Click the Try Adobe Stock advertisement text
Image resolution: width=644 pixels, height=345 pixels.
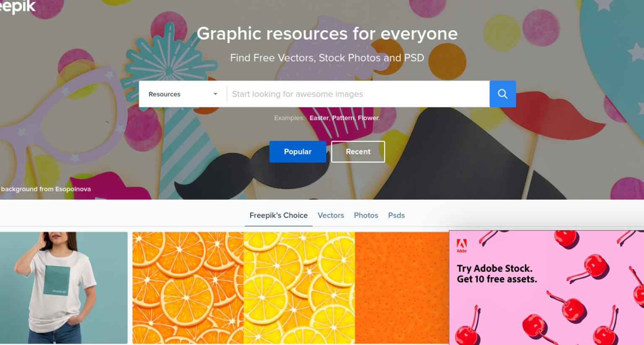497,274
